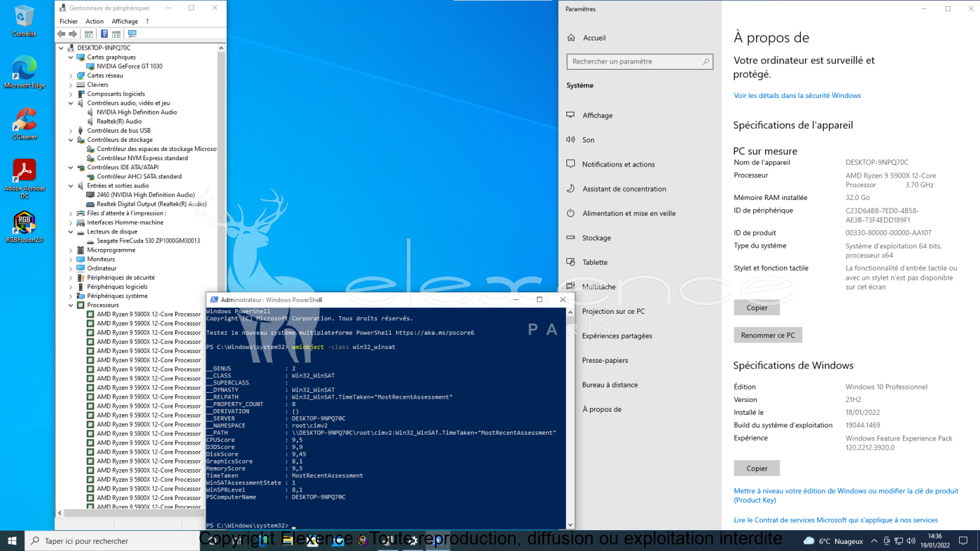980x551 pixels.
Task: Click Device Manager horizontal scrollbar left arrow
Action: pos(60,513)
